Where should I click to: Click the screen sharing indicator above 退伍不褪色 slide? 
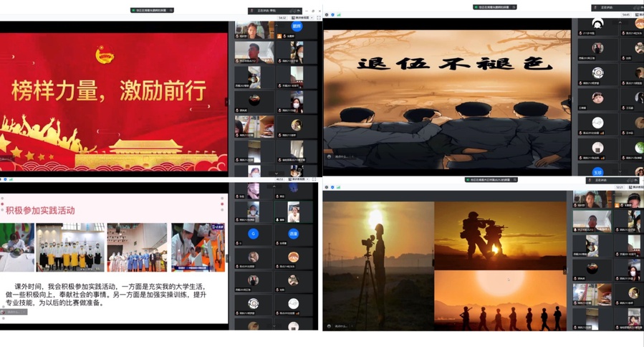point(494,7)
